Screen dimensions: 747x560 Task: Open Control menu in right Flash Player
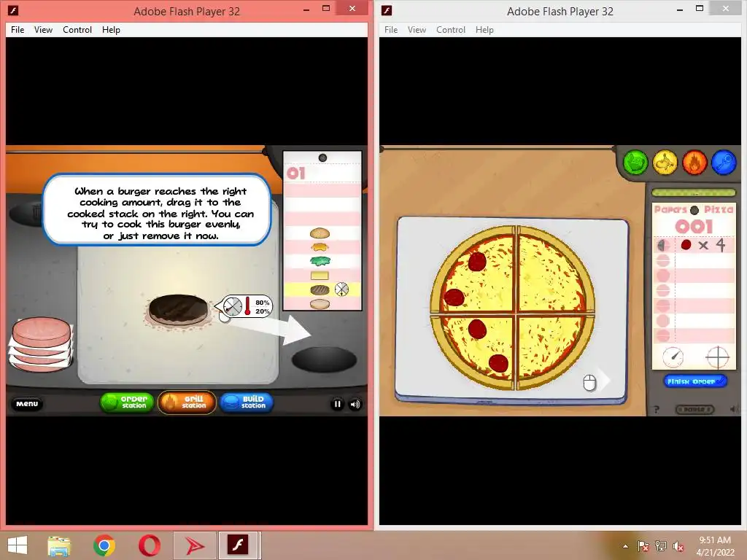[x=451, y=29]
